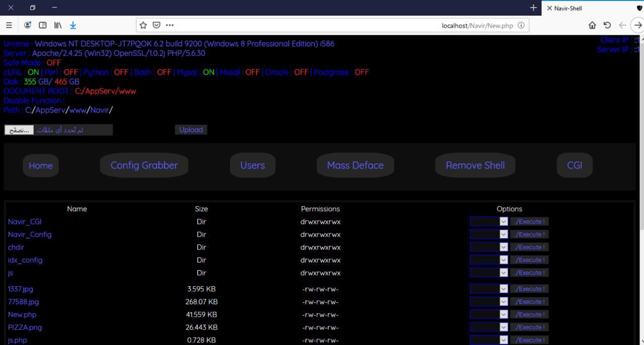Screen dimensions: 644x345
Task: Open the Remove Shell menu item
Action: click(475, 165)
